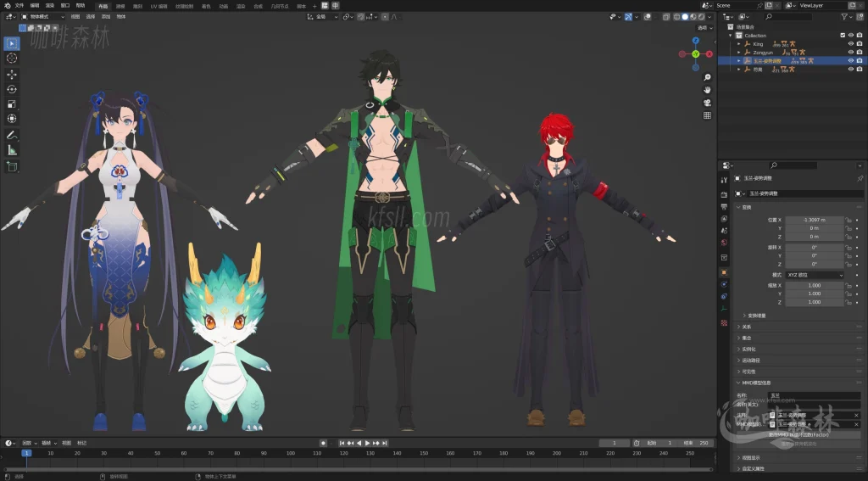The width and height of the screenshot is (868, 481).
Task: Jump to the timeline end frame
Action: [x=384, y=444]
